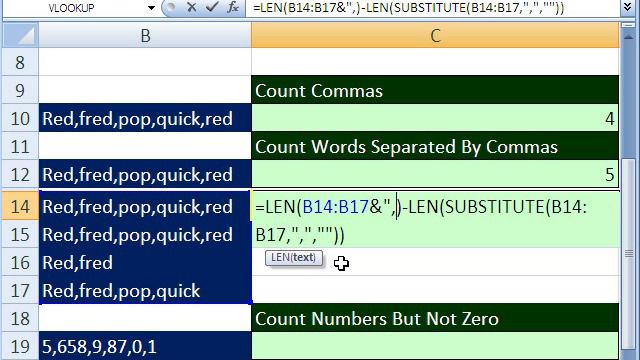The image size is (640, 360).
Task: Click empty cell B18
Action: tap(145, 318)
